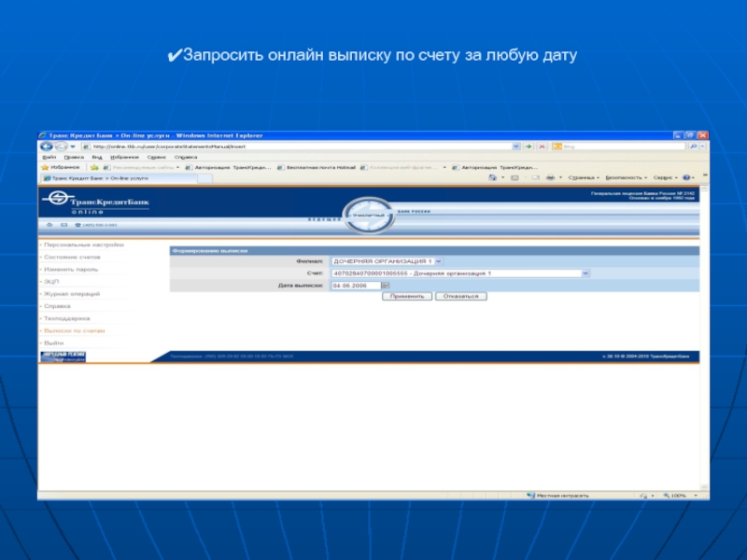Viewport: 747px width, 560px height.
Task: Click the Отказаться button
Action: pos(460,296)
